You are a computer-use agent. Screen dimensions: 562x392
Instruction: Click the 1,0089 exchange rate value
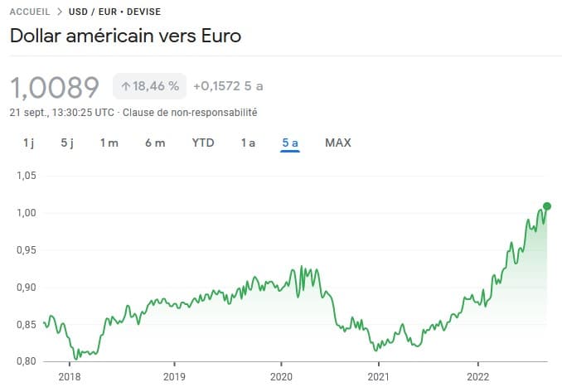click(55, 87)
